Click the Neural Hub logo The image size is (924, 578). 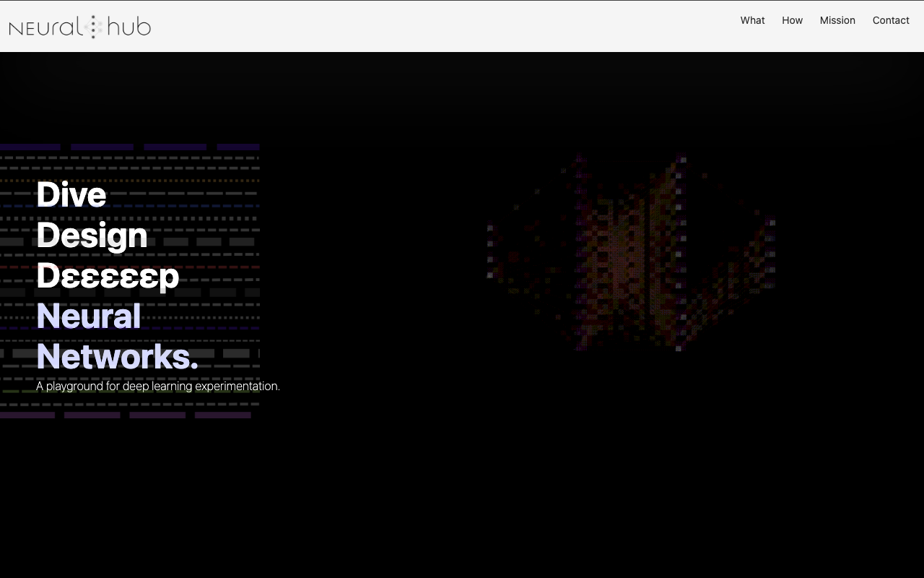point(80,27)
